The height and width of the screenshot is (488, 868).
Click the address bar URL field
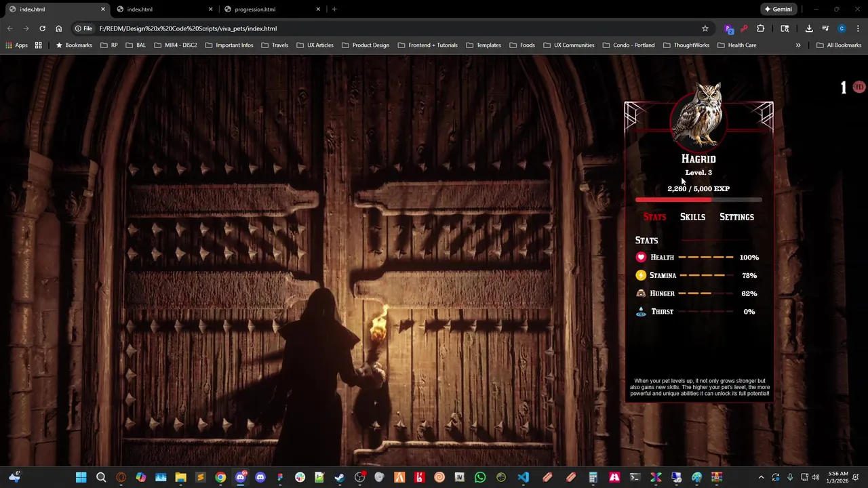pos(393,28)
